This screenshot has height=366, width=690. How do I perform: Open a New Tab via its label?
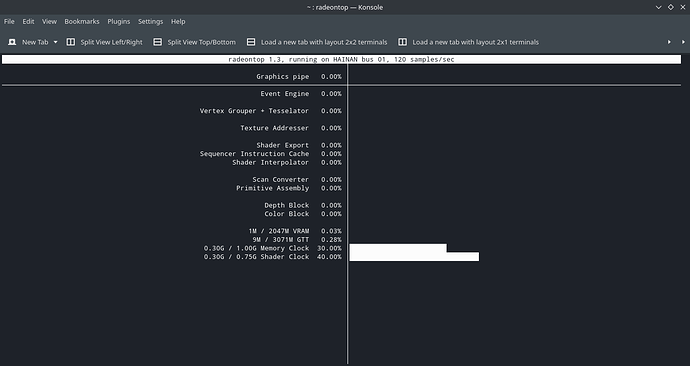point(35,42)
